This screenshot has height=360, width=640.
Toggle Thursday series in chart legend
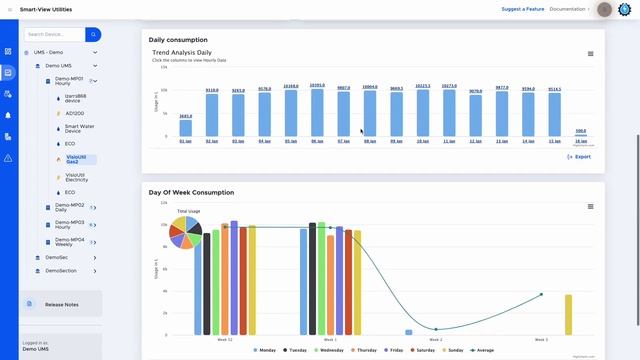pos(363,350)
